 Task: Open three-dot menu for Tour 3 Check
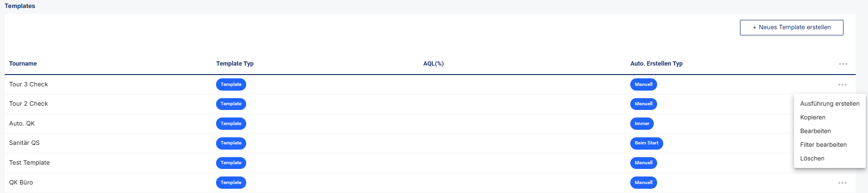point(842,84)
